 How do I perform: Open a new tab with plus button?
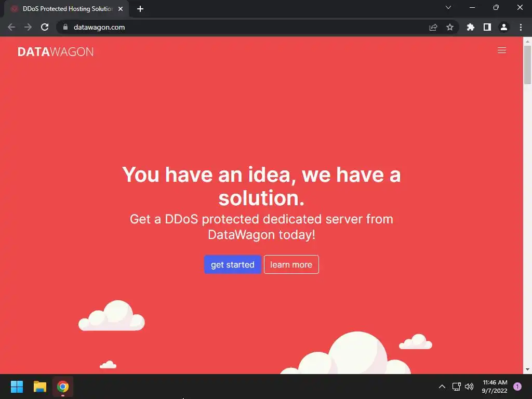coord(140,9)
